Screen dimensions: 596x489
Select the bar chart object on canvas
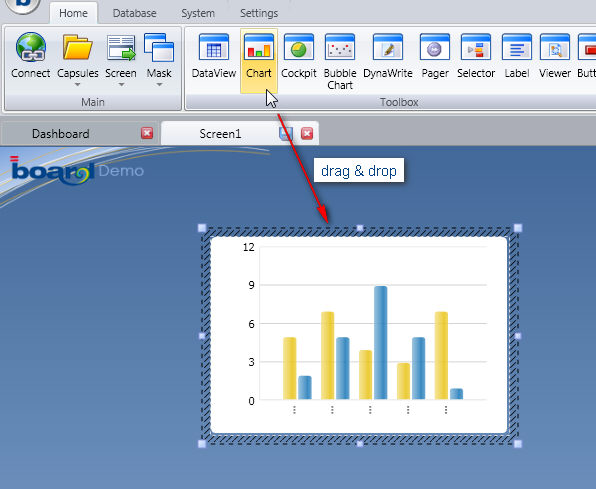click(360, 335)
